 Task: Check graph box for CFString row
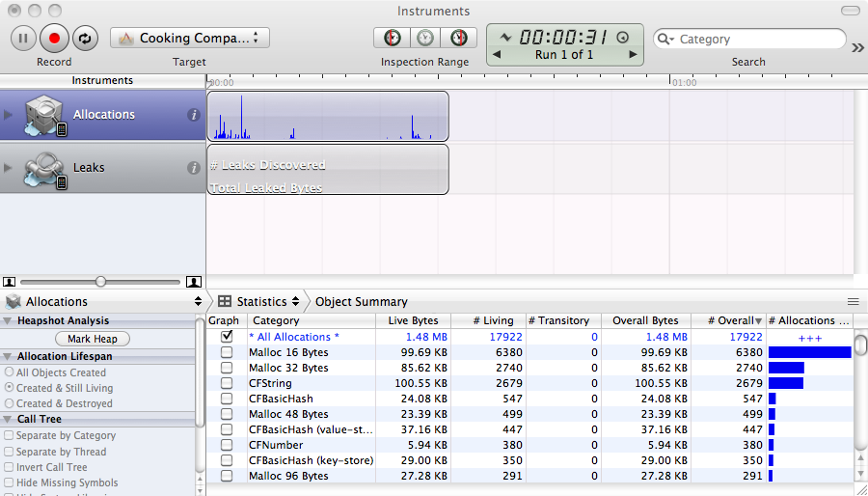pos(227,383)
